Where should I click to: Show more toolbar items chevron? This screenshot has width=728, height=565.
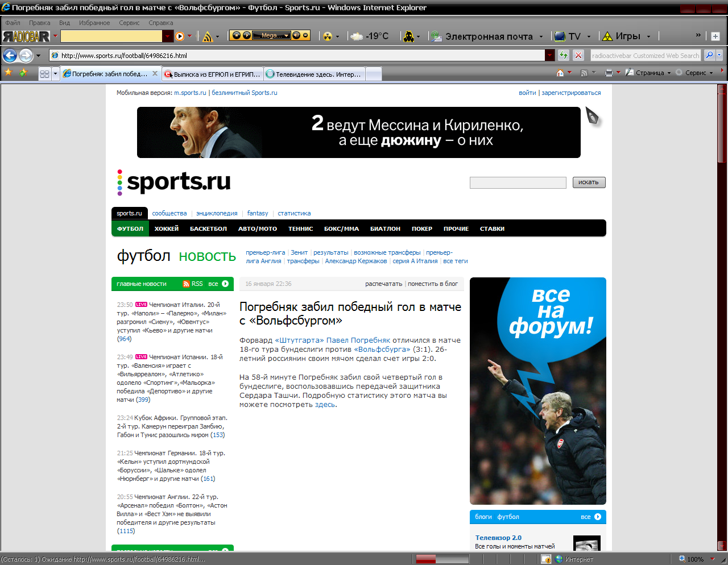[x=698, y=35]
